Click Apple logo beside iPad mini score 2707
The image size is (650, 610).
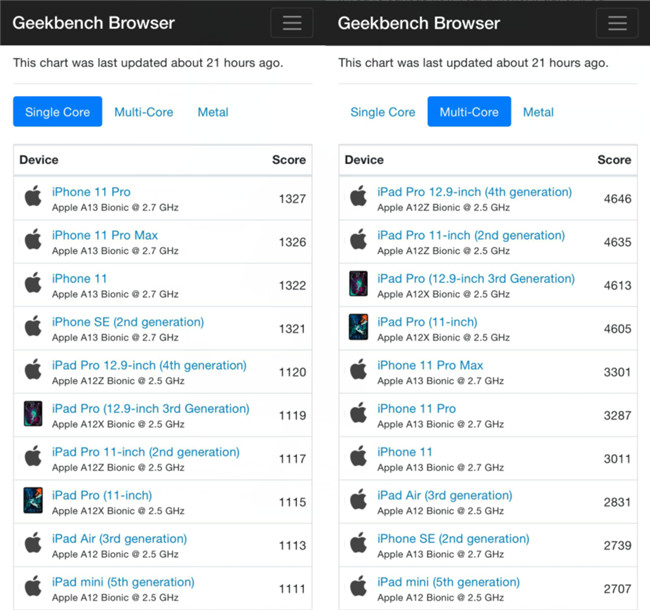tap(359, 586)
